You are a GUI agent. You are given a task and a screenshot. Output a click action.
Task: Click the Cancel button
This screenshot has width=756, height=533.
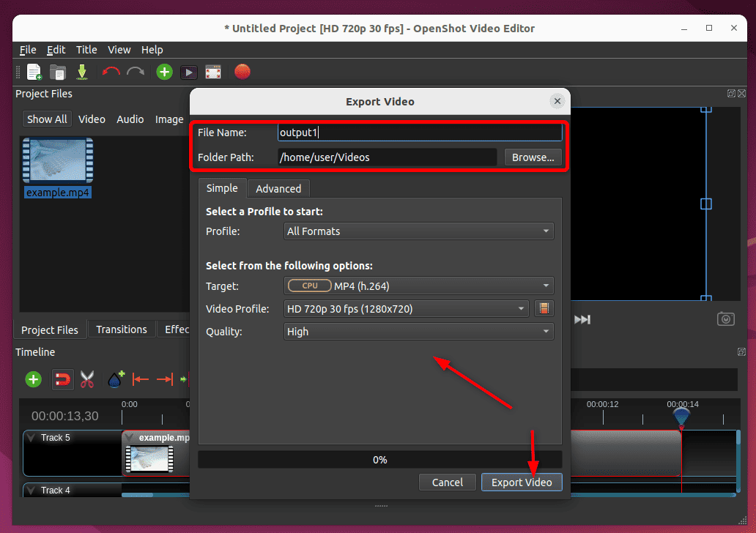(x=447, y=482)
